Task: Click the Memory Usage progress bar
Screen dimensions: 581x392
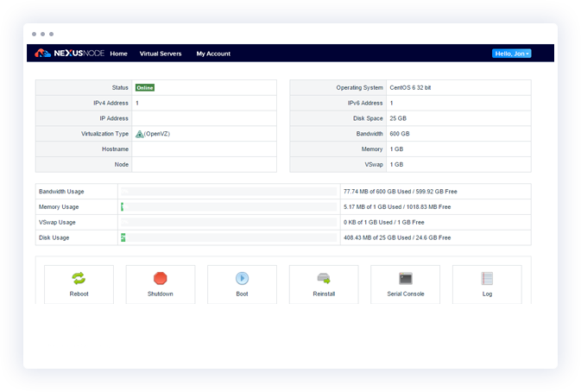Action: tap(229, 207)
